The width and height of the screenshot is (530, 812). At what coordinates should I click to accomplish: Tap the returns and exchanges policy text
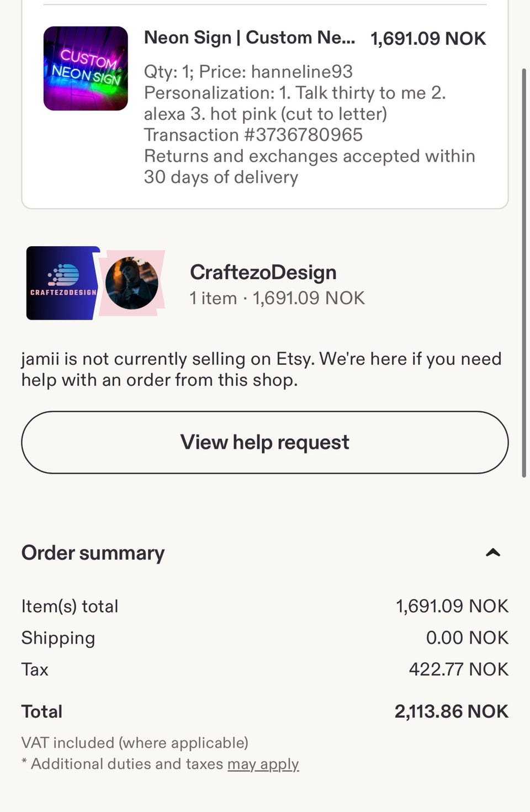pos(309,166)
